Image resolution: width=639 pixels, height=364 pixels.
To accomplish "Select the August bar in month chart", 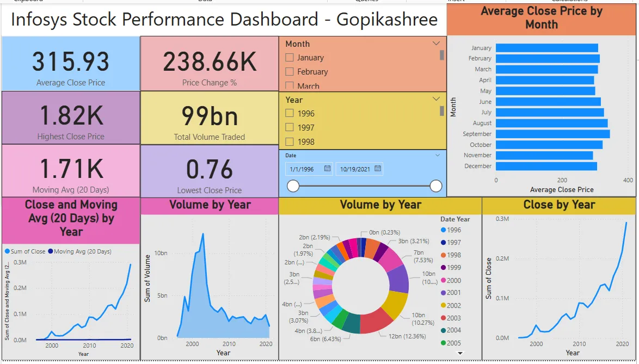I will [552, 123].
